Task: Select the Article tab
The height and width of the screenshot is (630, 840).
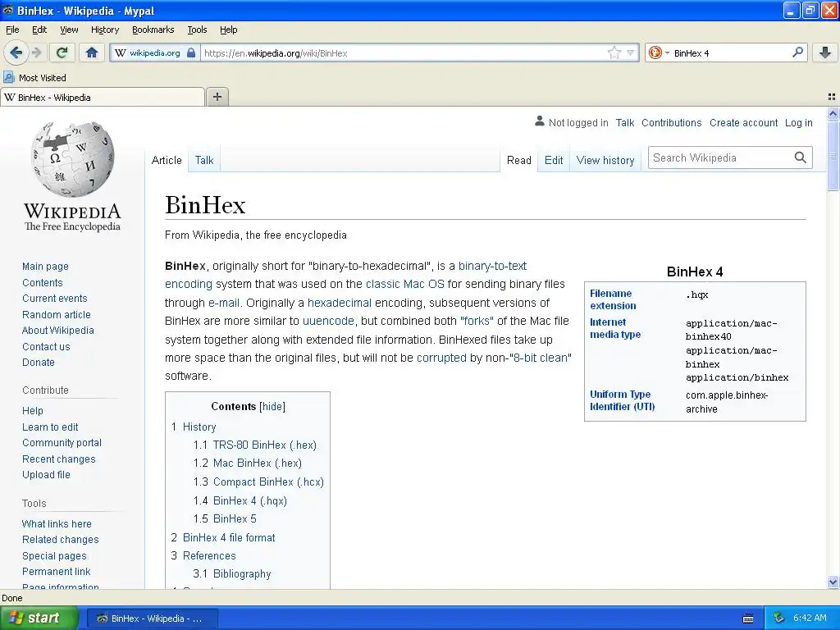Action: [x=167, y=160]
